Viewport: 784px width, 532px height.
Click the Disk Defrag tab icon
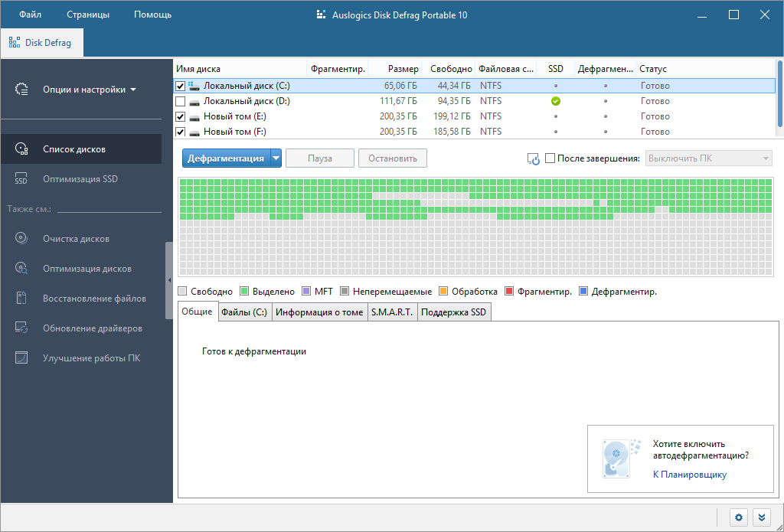point(15,43)
